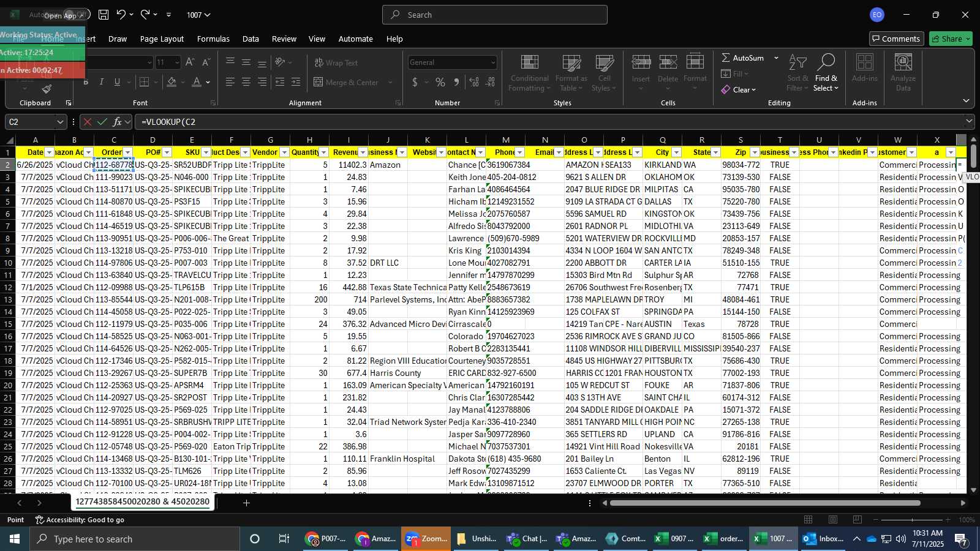Click the Clear button in Editing group

[x=738, y=89]
